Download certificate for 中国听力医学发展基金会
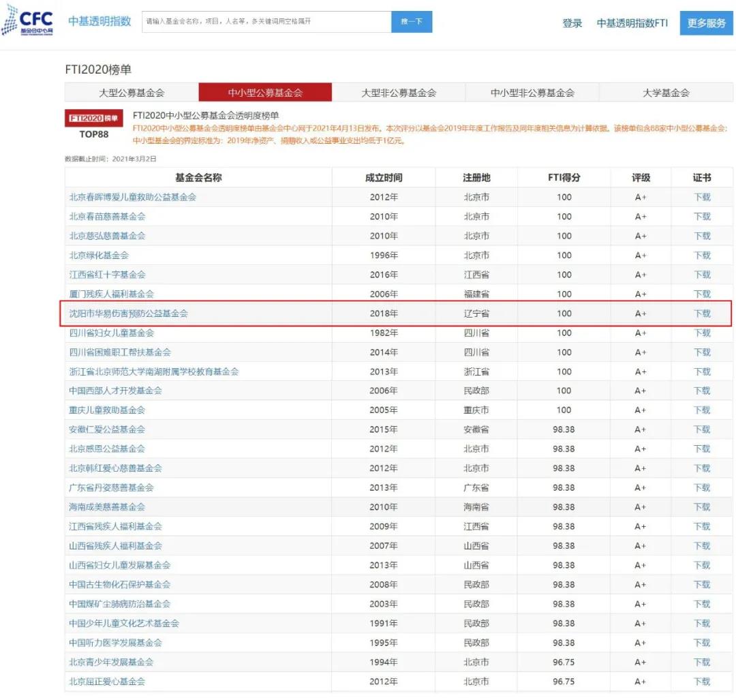Image resolution: width=736 pixels, height=700 pixels. coord(702,643)
